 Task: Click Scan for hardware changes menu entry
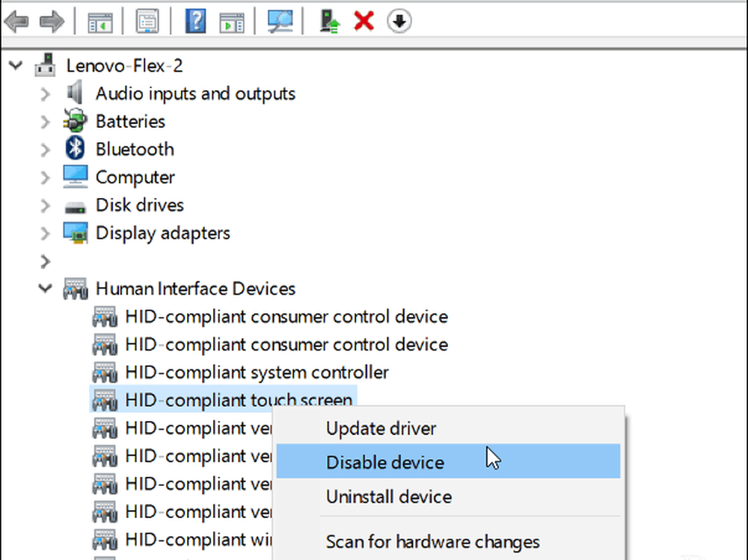point(432,541)
